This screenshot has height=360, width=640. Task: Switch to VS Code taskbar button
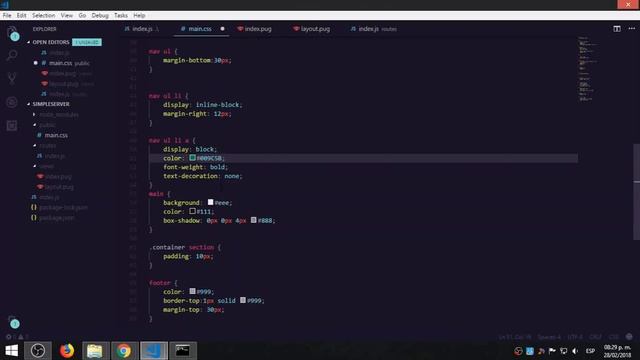pos(154,351)
